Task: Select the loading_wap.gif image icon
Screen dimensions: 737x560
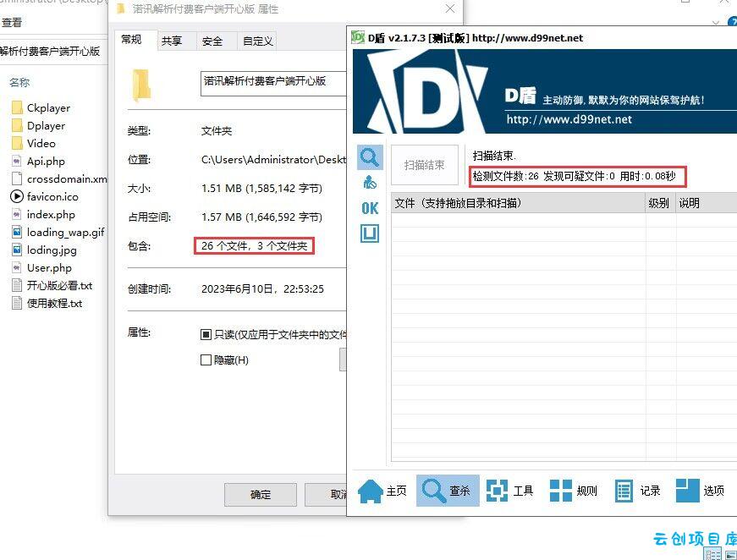Action: click(17, 232)
